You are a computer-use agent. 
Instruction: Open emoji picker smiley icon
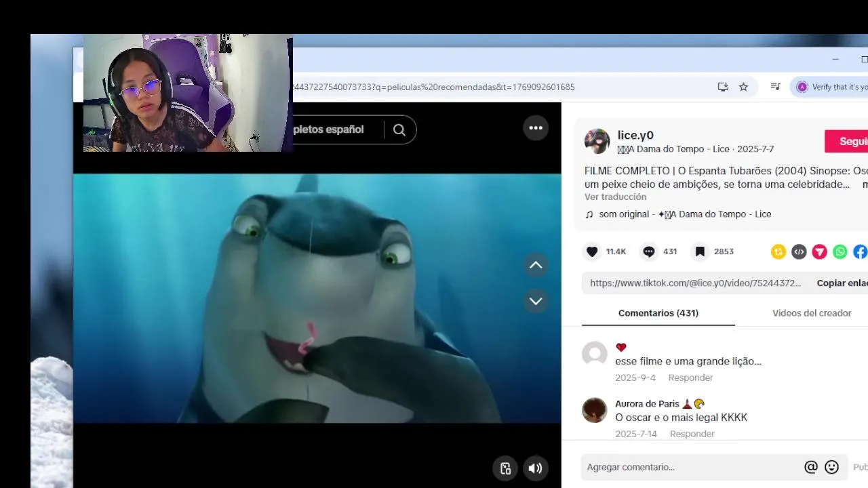831,467
